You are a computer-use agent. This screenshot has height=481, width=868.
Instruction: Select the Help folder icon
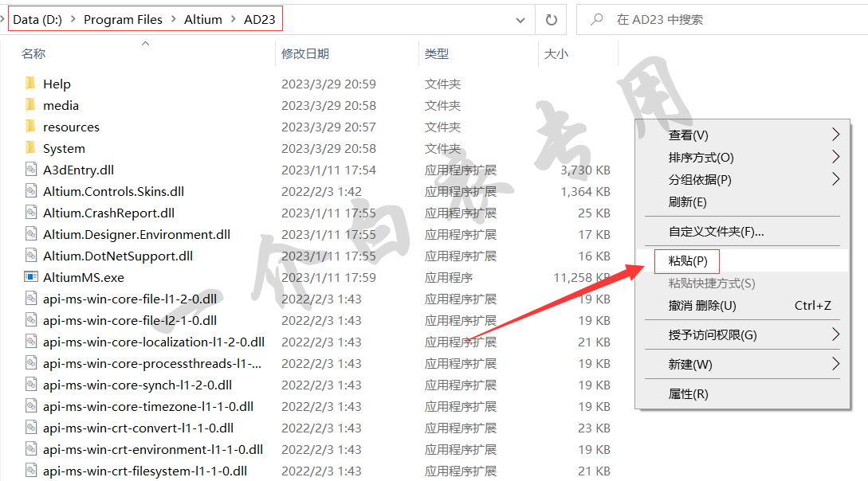click(30, 84)
